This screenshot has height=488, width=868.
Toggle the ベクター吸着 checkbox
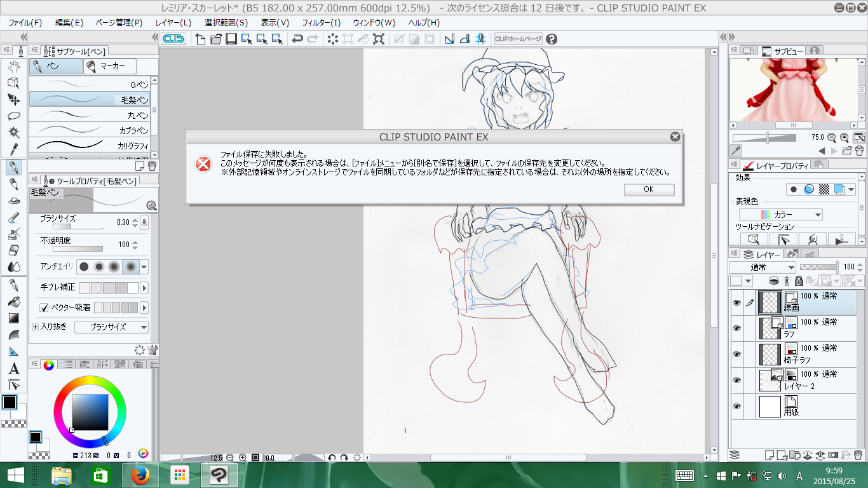pyautogui.click(x=44, y=308)
